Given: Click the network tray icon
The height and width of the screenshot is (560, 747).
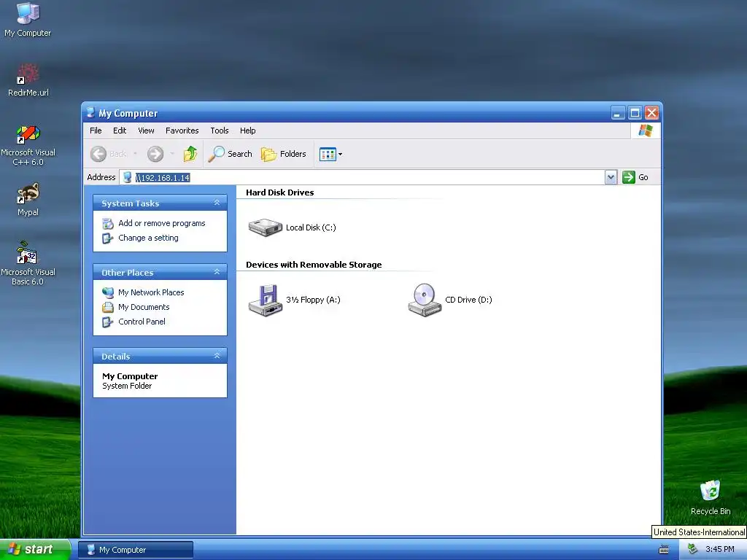Looking at the screenshot, I should [692, 550].
